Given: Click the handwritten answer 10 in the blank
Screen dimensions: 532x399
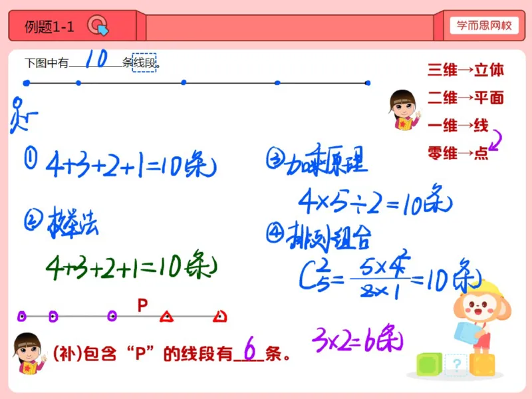Looking at the screenshot, I should (x=96, y=59).
